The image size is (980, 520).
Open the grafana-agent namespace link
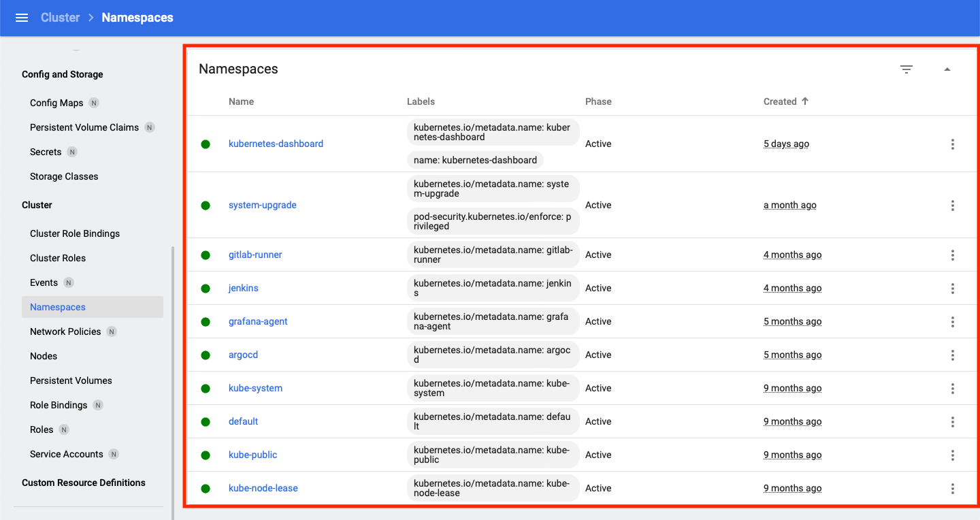(258, 321)
